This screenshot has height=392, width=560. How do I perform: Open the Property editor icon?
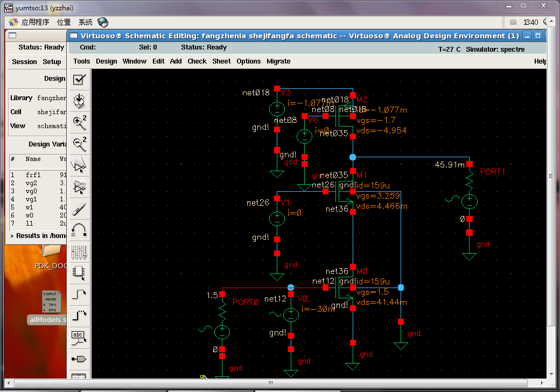coord(79,251)
